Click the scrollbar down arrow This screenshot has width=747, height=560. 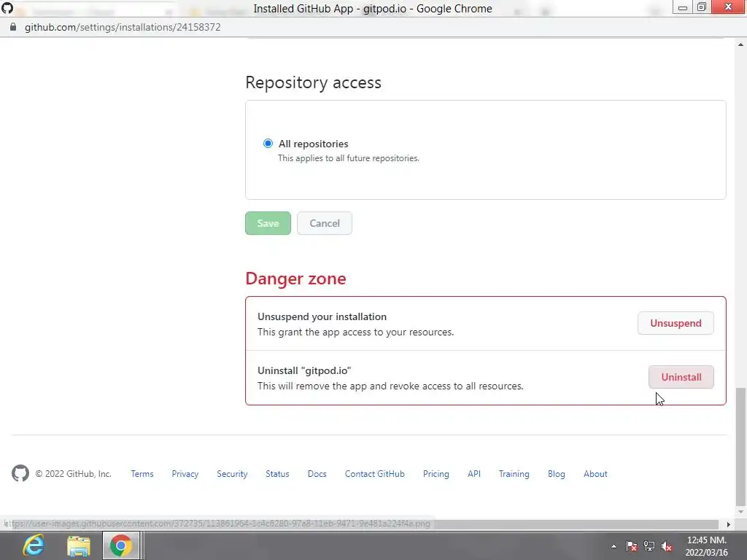[740, 513]
